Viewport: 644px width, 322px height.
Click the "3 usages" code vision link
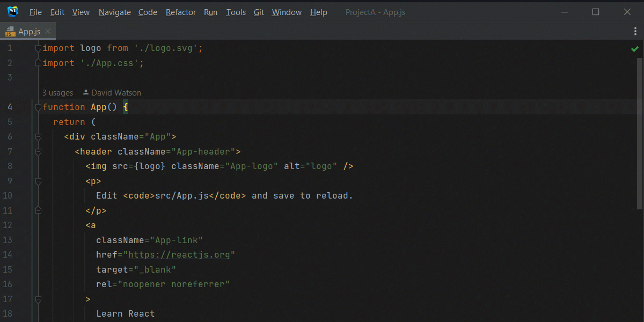coord(57,92)
